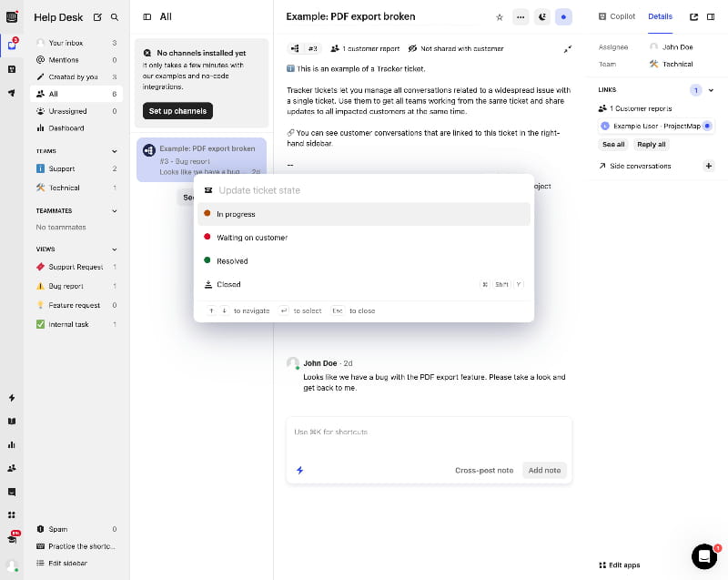The height and width of the screenshot is (580, 728).
Task: Click the new conversation compose icon
Action: [x=97, y=17]
